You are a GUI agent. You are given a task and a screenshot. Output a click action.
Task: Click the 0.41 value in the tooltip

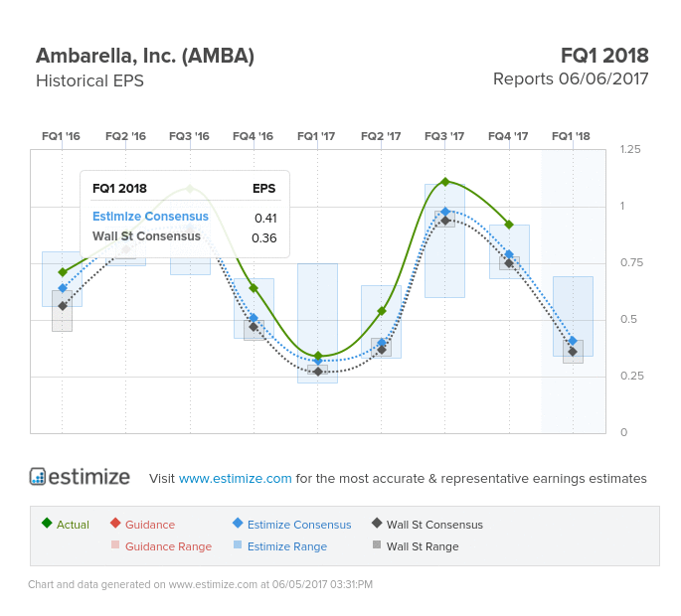pos(265,218)
